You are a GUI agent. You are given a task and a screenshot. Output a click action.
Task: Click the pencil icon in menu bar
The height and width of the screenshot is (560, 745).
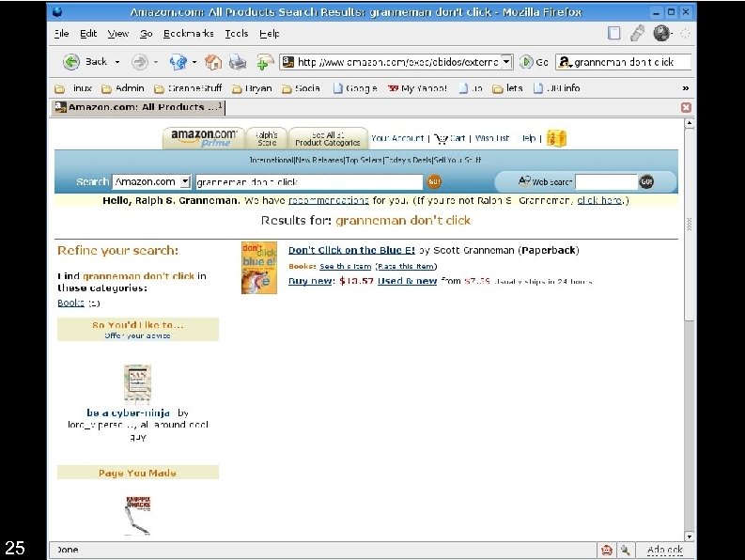[x=637, y=33]
